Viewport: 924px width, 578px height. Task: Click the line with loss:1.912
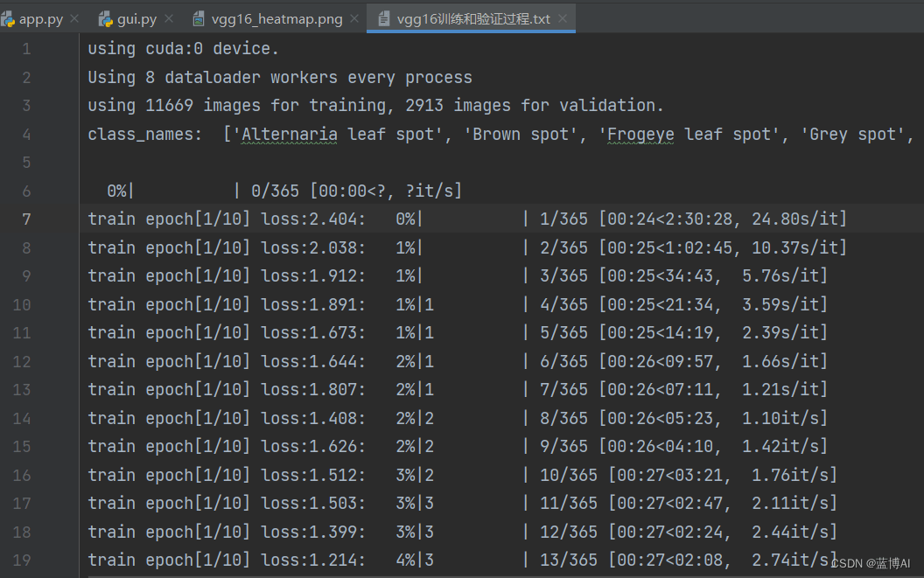point(458,275)
